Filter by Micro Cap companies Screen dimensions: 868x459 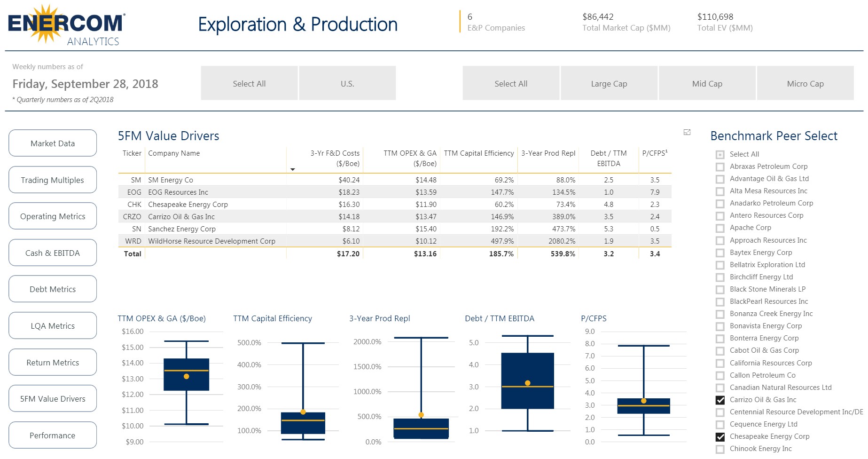pyautogui.click(x=805, y=83)
